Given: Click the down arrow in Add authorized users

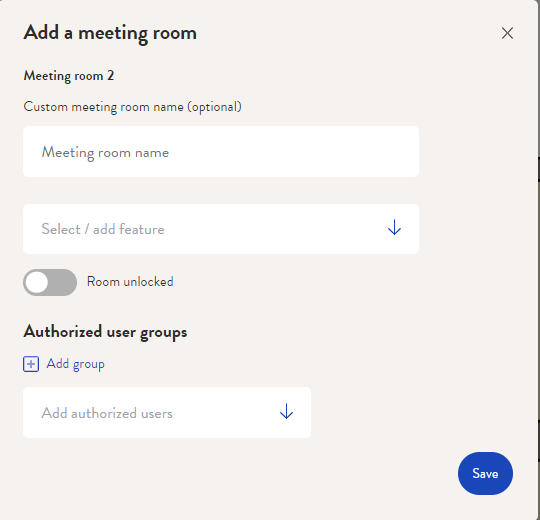Looking at the screenshot, I should pos(286,411).
